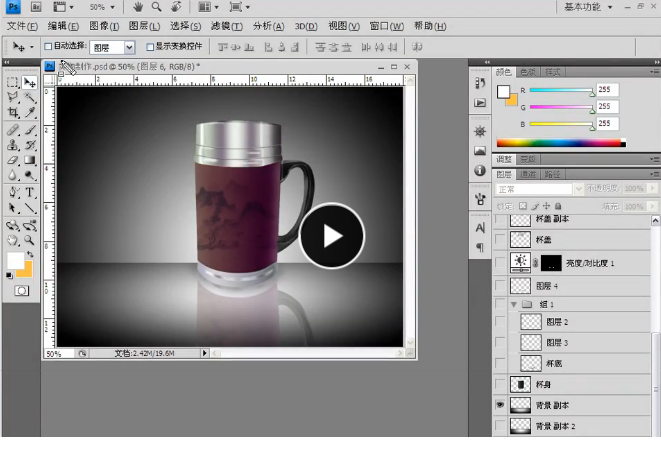This screenshot has width=661, height=460.
Task: Collapse the 组 1 layer group
Action: (x=513, y=304)
